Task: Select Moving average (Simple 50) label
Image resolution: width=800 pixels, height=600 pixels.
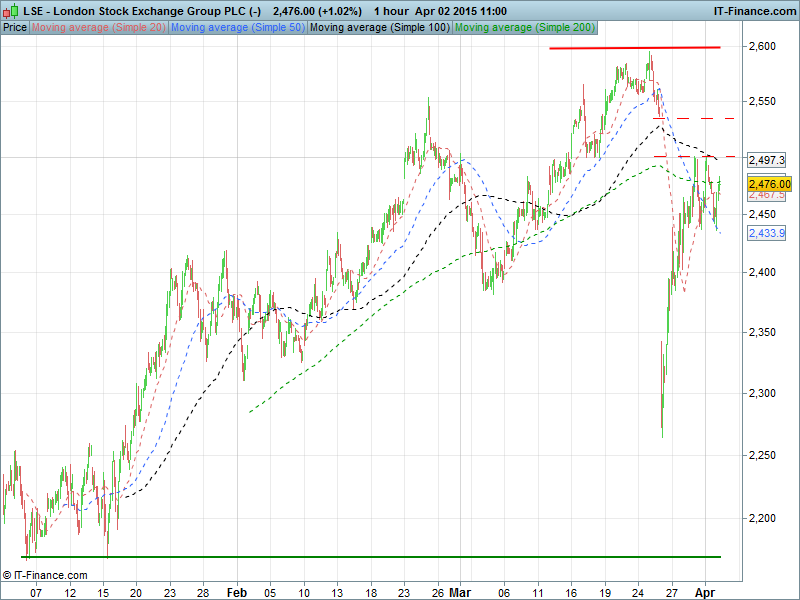Action: tap(238, 27)
